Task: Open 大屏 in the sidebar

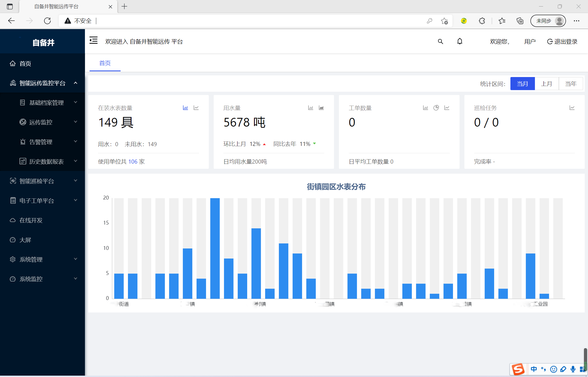Action: point(25,240)
